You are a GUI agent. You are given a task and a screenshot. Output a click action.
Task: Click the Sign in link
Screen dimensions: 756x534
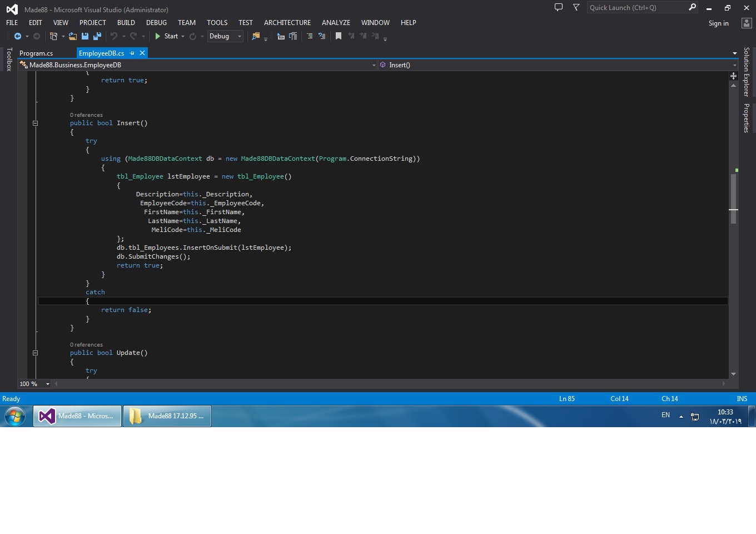718,23
